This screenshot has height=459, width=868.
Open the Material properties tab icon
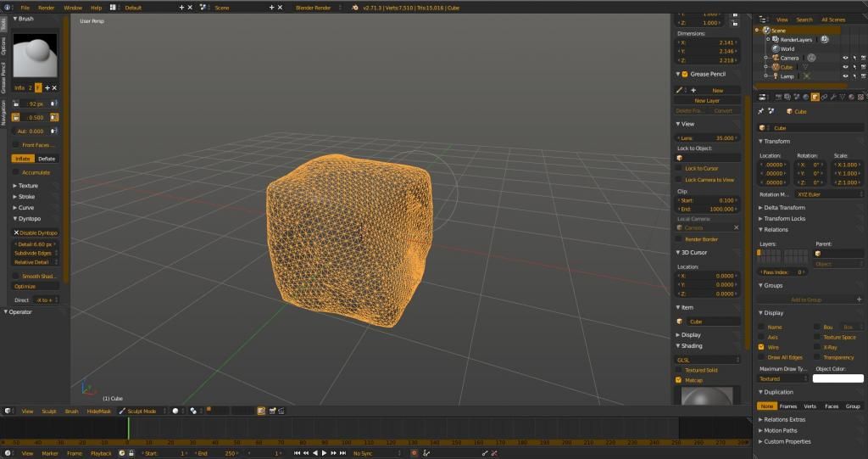coord(851,97)
